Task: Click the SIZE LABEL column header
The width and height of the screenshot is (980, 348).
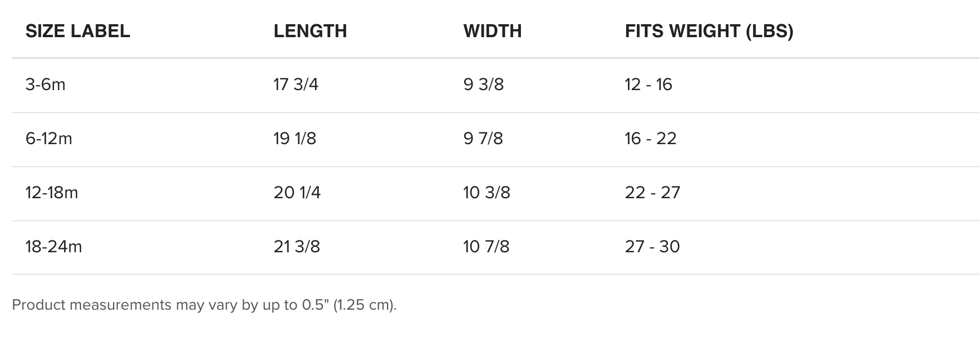Action: coord(78,31)
